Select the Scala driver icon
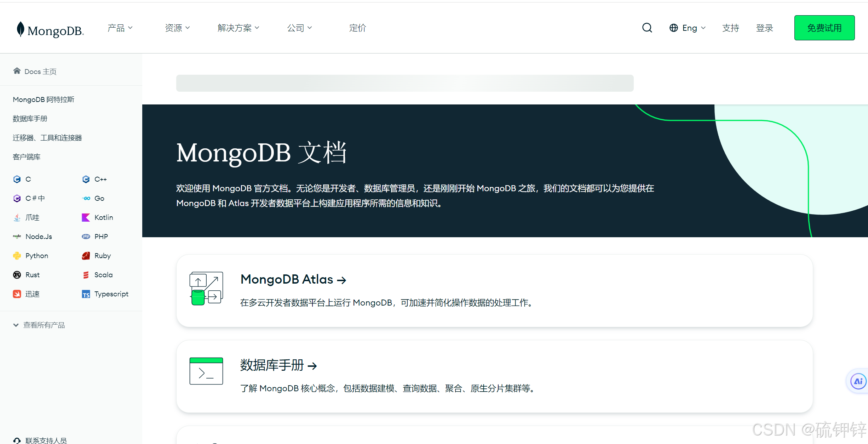Viewport: 868px width, 444px height. click(85, 274)
